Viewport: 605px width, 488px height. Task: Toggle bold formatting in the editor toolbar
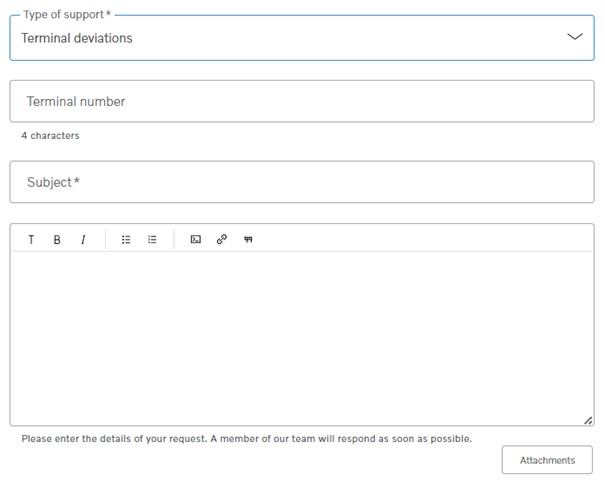57,240
